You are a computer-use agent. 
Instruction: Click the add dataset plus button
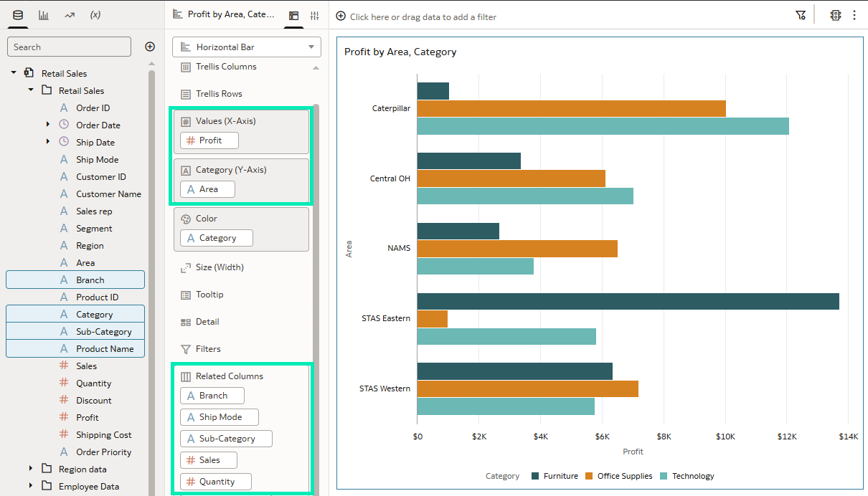(x=149, y=46)
